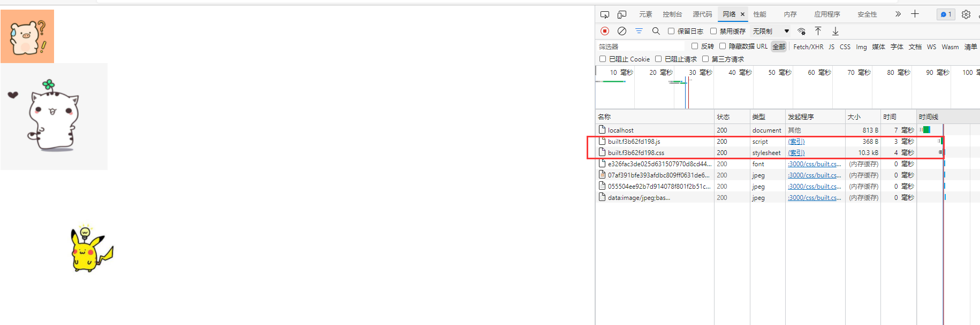The width and height of the screenshot is (980, 325).
Task: Add a new DevTools tool plus icon
Action: pos(915,14)
